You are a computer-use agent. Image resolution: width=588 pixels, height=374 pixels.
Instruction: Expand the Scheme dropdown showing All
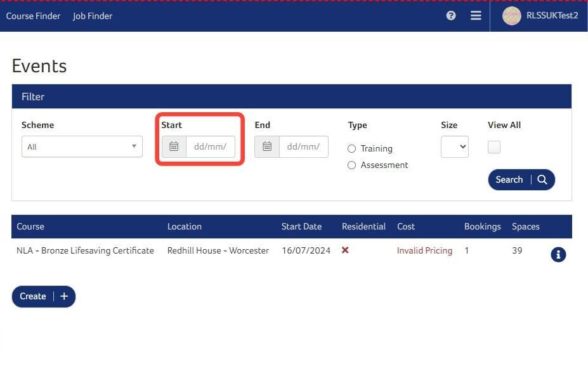pyautogui.click(x=82, y=146)
